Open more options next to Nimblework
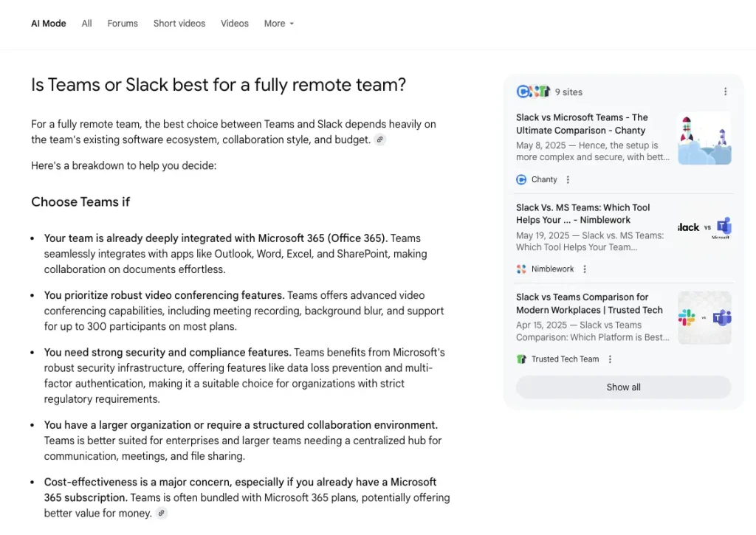The height and width of the screenshot is (535, 756). tap(585, 269)
